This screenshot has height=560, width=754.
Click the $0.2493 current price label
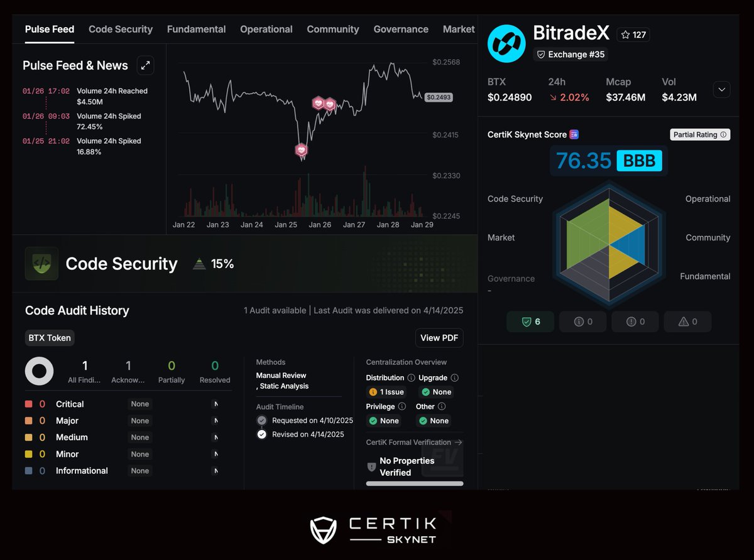tap(439, 97)
